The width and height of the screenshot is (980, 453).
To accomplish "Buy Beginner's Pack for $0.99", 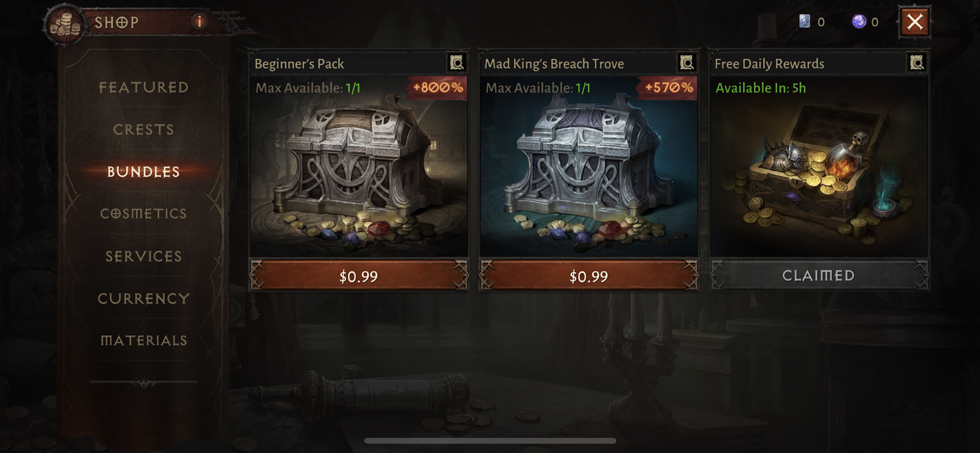I will [359, 276].
